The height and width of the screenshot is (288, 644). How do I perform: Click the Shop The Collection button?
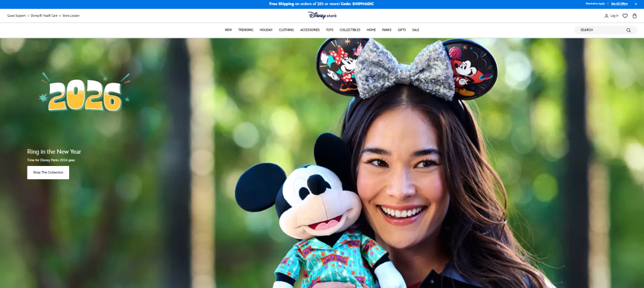pos(48,172)
